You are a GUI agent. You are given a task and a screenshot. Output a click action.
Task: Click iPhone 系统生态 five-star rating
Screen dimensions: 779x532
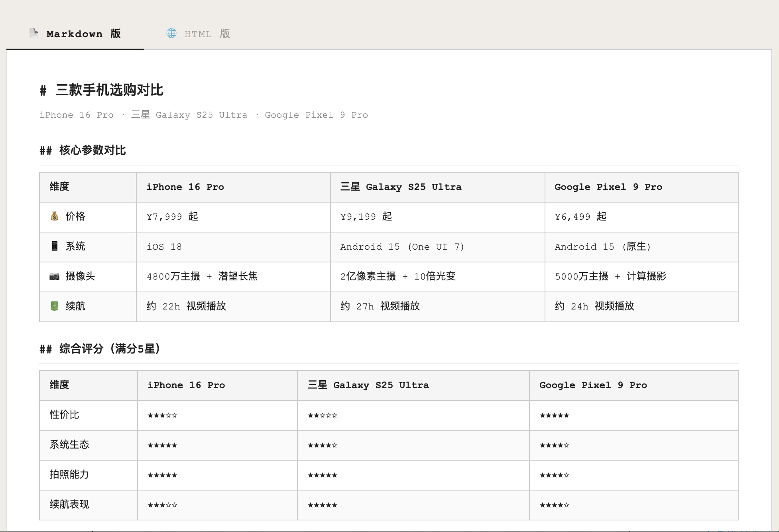pos(162,445)
